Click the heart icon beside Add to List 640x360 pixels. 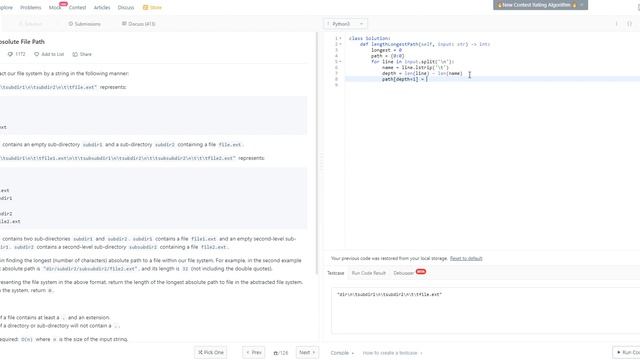pos(36,54)
